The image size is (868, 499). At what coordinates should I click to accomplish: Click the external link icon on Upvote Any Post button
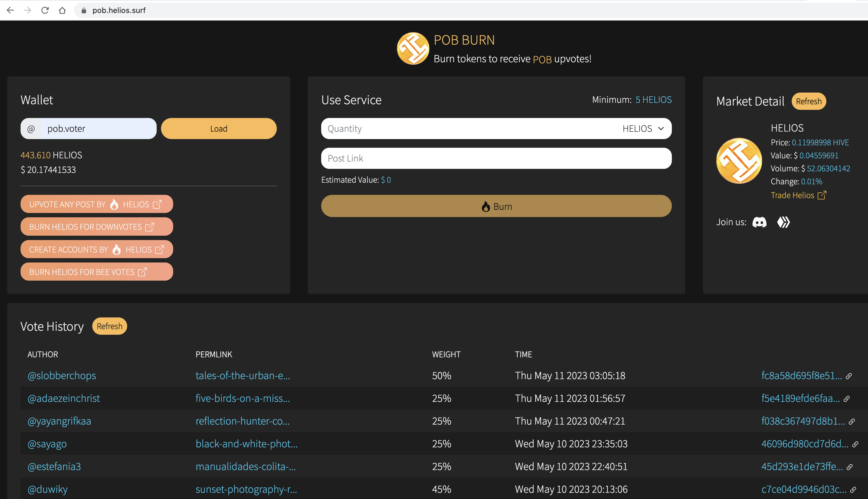(x=157, y=204)
